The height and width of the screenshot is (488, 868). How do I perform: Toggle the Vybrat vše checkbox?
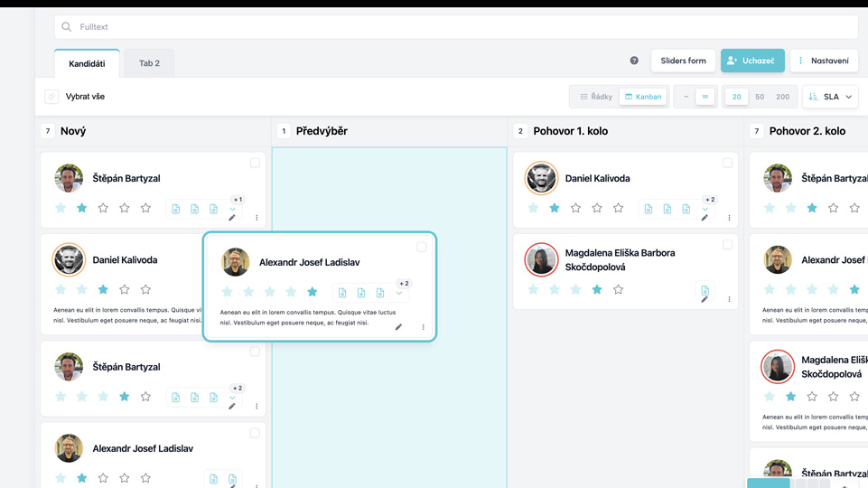pyautogui.click(x=52, y=97)
